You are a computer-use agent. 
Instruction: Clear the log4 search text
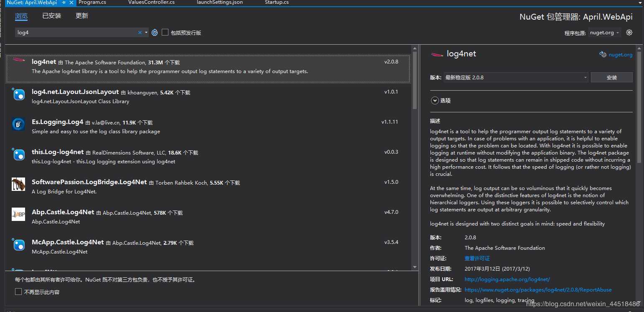point(140,33)
